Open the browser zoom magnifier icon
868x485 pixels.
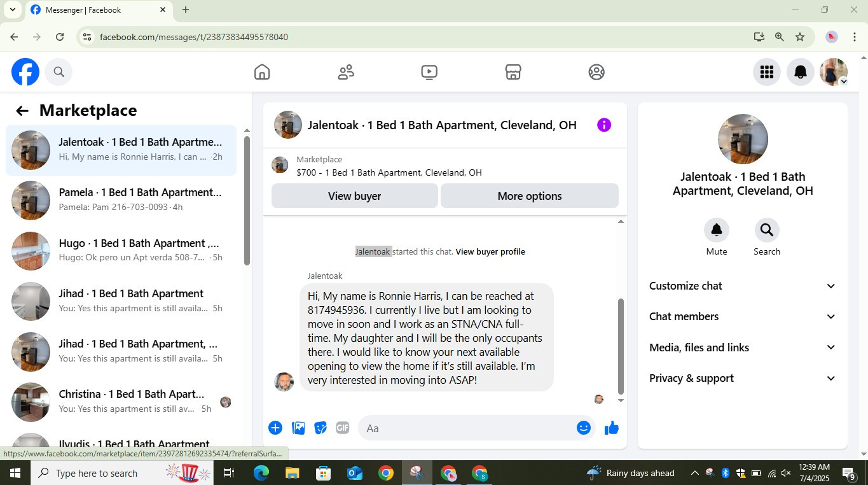pyautogui.click(x=779, y=37)
